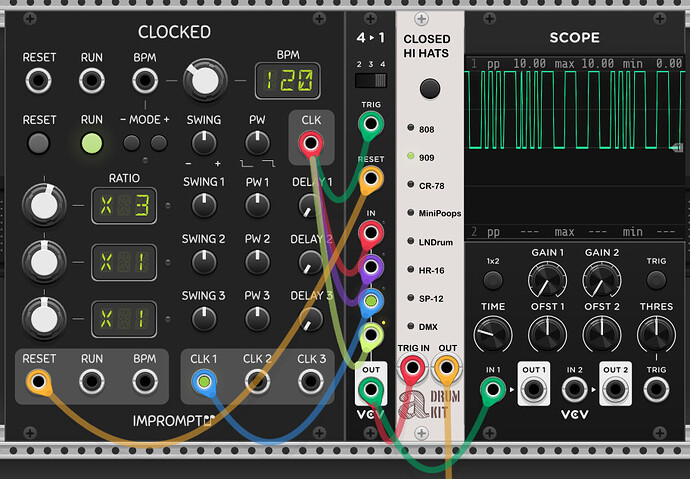Select the 808 sample indicator

point(410,128)
